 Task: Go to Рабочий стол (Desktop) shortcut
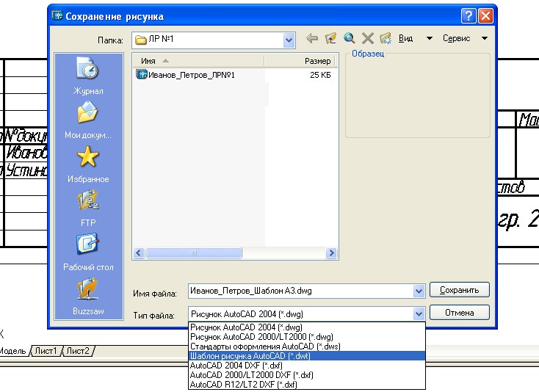(87, 252)
